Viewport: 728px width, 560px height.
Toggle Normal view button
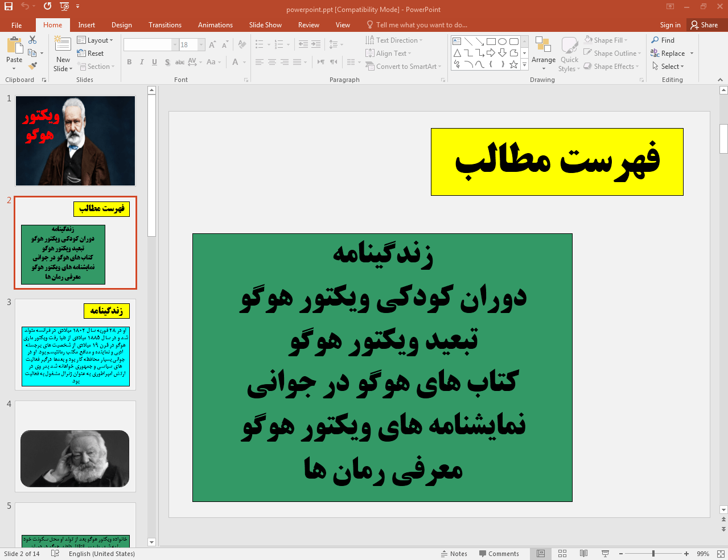541,554
